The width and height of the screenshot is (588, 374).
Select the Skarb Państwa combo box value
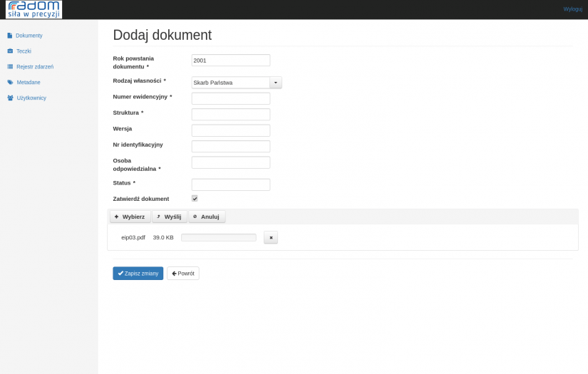coord(231,83)
